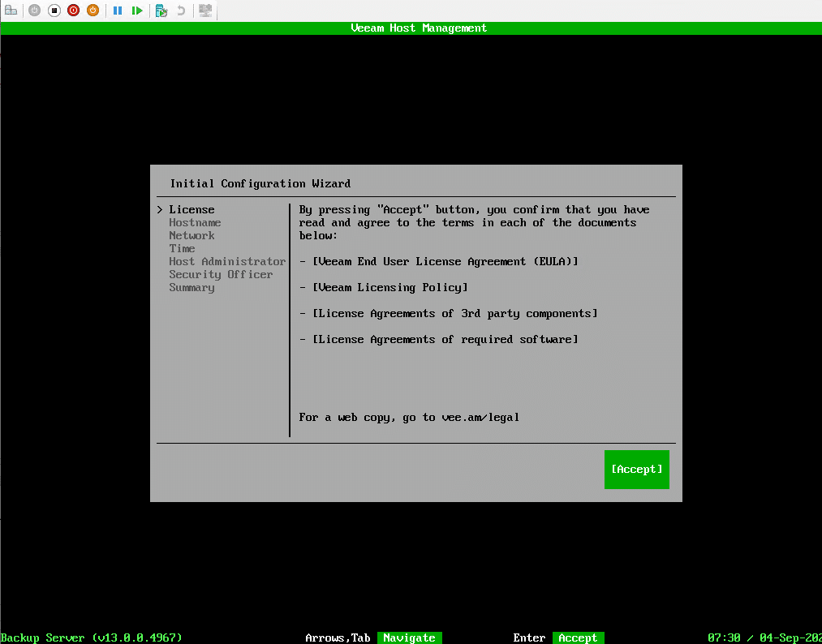Open License Agreements of 3rd party components
822x644 pixels.
[454, 313]
